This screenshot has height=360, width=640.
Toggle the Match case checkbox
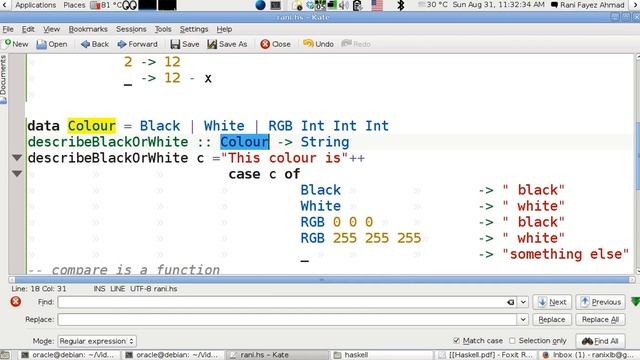pos(456,340)
